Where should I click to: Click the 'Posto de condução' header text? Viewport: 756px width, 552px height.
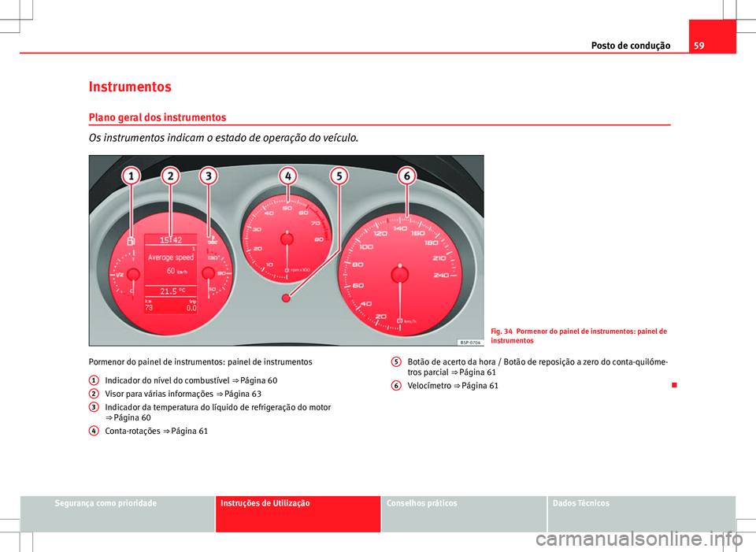tap(631, 46)
